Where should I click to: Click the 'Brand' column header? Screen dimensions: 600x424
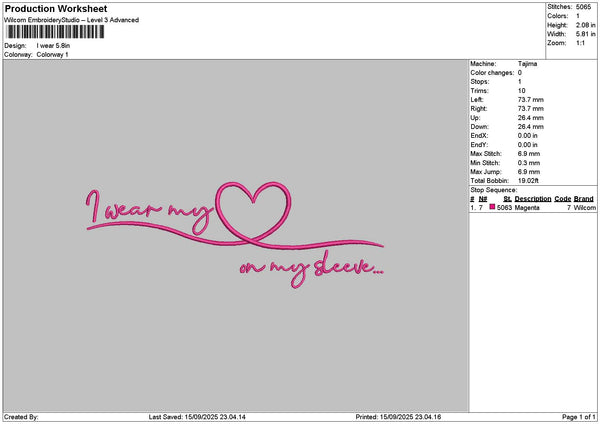point(584,199)
